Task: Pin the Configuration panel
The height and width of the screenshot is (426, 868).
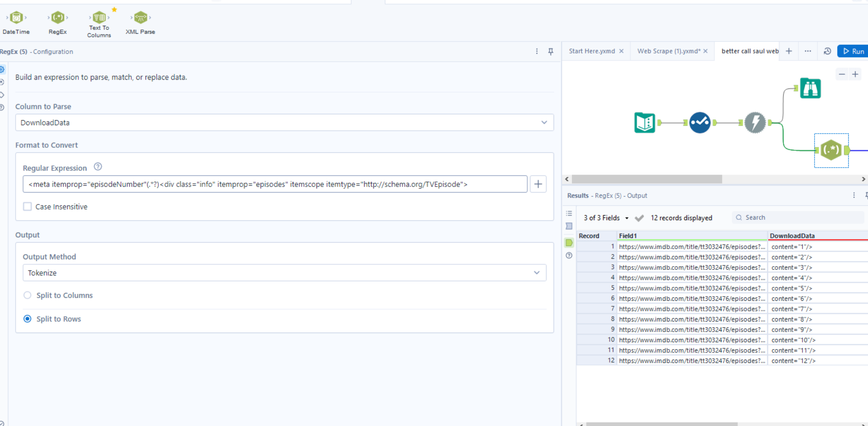Action: [x=551, y=52]
